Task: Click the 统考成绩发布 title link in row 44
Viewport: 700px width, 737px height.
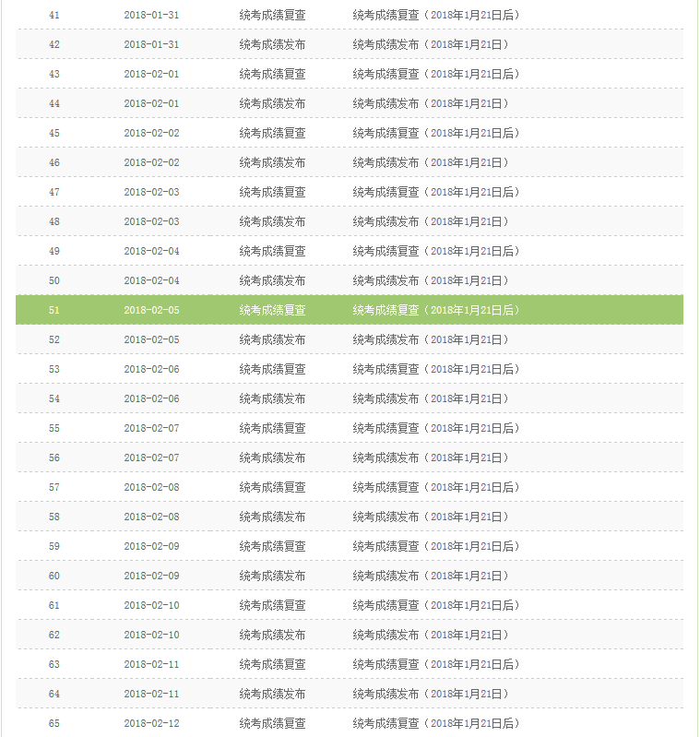Action: click(430, 103)
